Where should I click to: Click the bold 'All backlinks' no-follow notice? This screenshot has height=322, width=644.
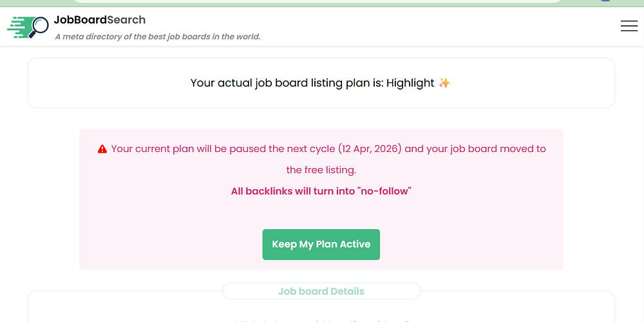click(x=321, y=191)
